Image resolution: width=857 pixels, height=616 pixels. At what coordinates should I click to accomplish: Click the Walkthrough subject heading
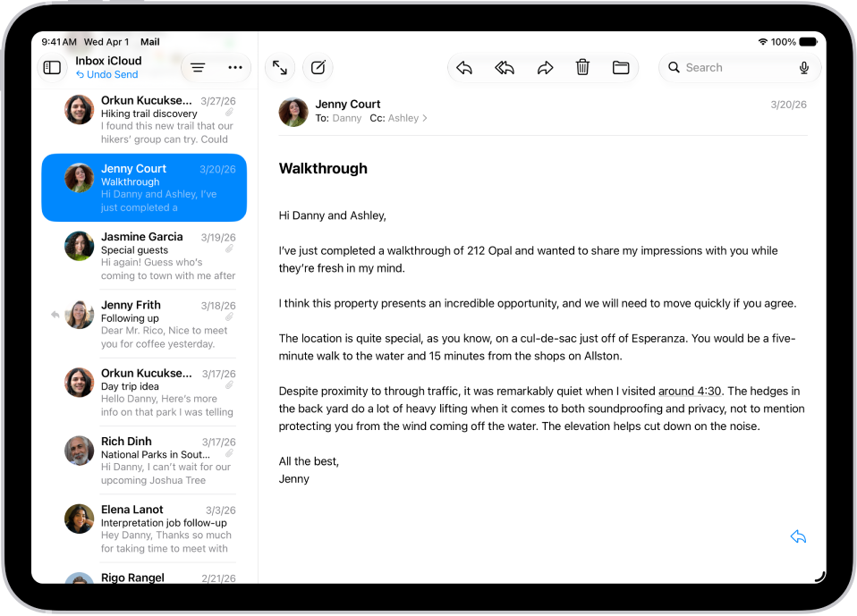323,168
